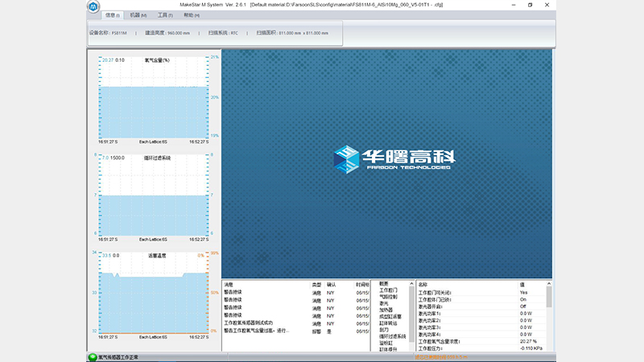This screenshot has height=362, width=644.
Task: Switch to the 信息 tab
Action: click(112, 15)
